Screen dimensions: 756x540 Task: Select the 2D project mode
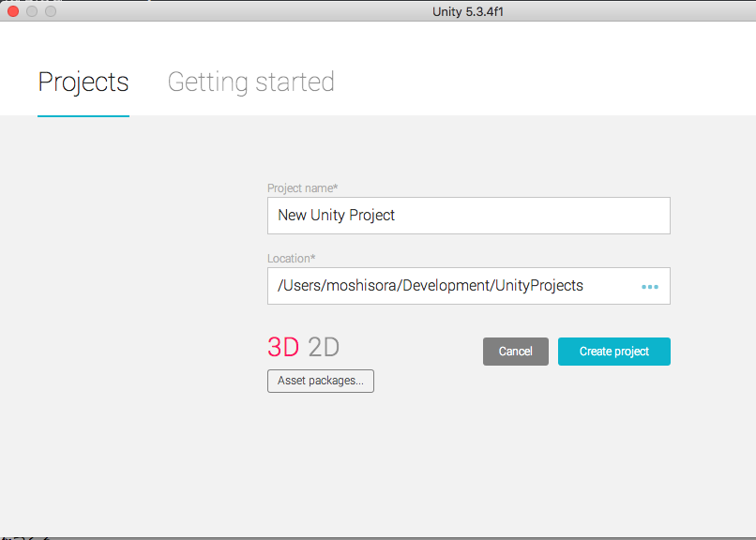click(x=324, y=347)
